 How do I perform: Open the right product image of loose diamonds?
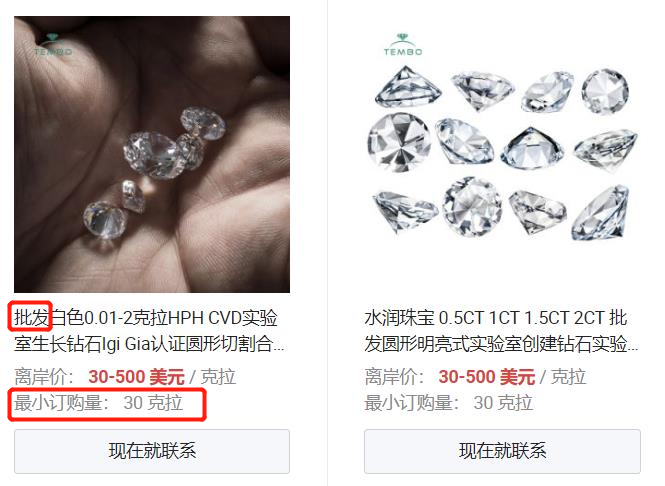pos(502,154)
